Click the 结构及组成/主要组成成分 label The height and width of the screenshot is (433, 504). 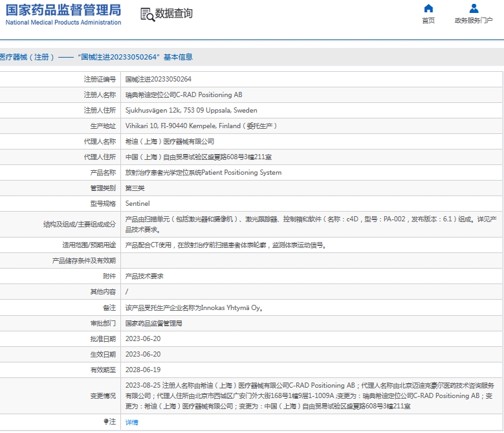coord(80,224)
